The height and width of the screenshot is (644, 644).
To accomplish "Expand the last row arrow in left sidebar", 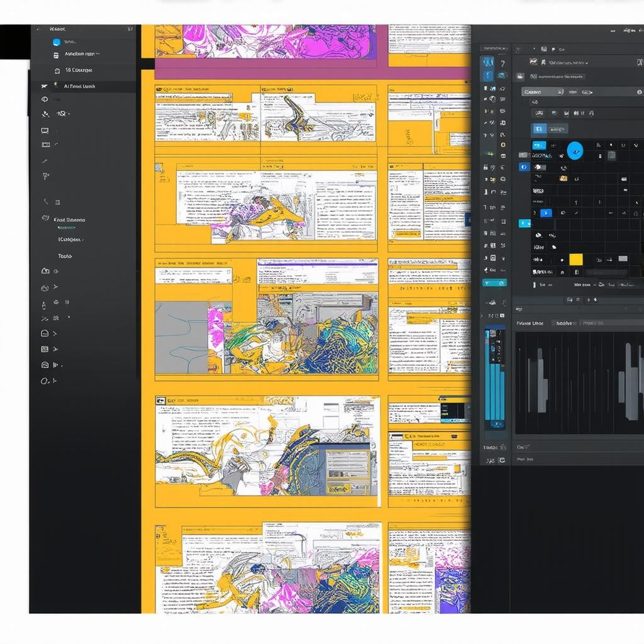I will tap(55, 380).
